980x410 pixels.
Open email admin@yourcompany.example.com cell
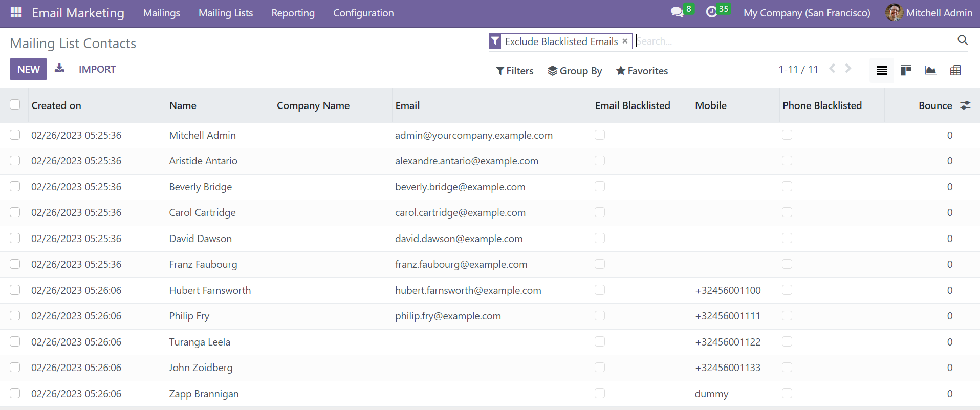coord(474,135)
